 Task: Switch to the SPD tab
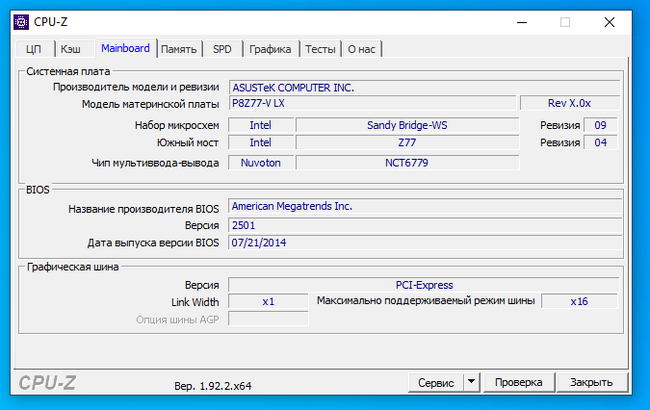222,49
